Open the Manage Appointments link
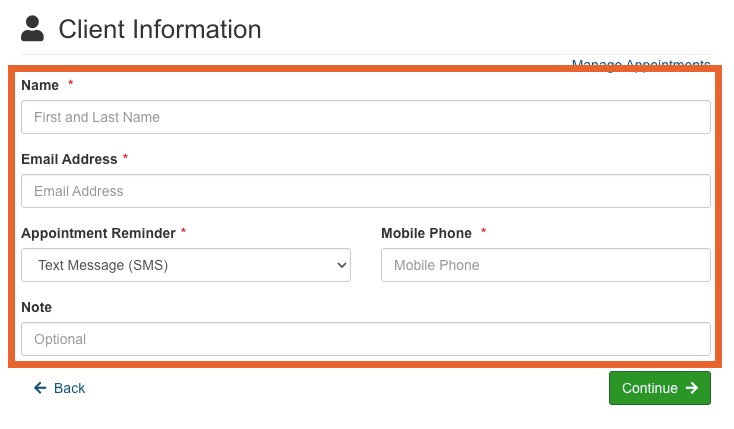Screen dimensions: 734x429 tap(641, 65)
